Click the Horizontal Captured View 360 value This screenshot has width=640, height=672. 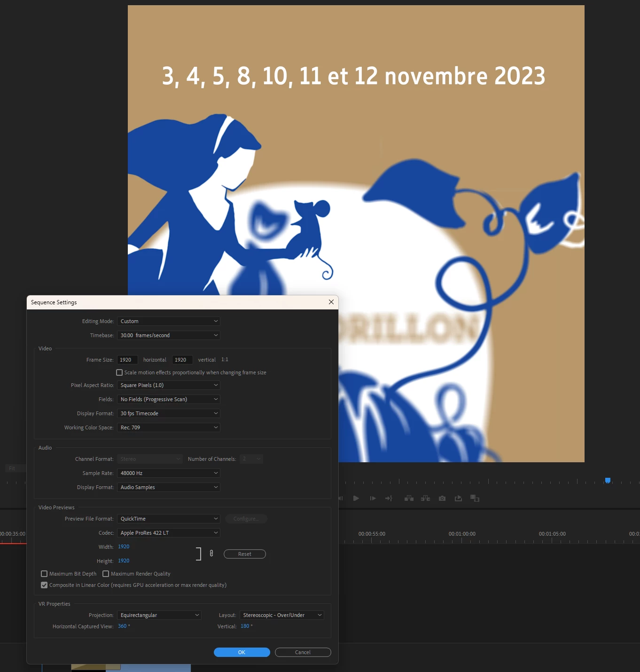(x=122, y=626)
